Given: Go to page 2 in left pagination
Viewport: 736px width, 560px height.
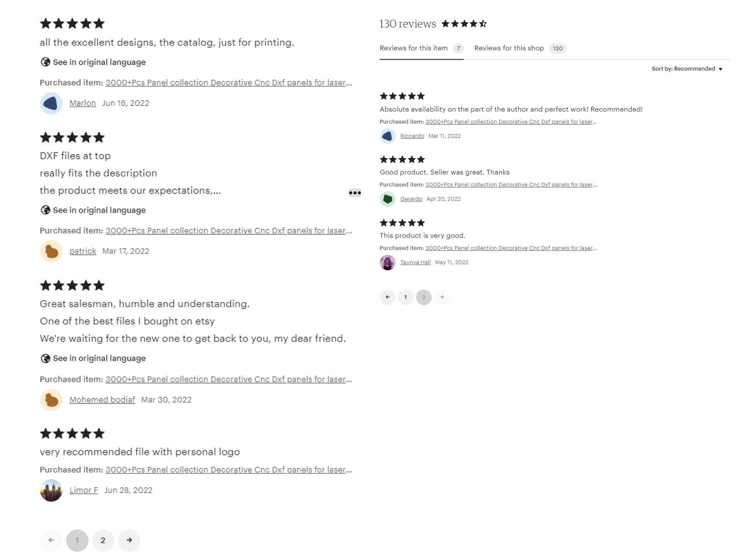Looking at the screenshot, I should coord(103,540).
